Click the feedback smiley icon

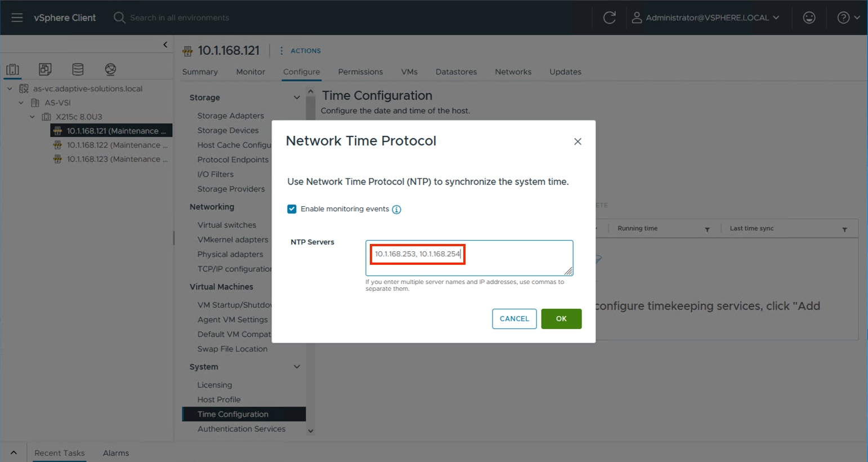click(x=809, y=17)
